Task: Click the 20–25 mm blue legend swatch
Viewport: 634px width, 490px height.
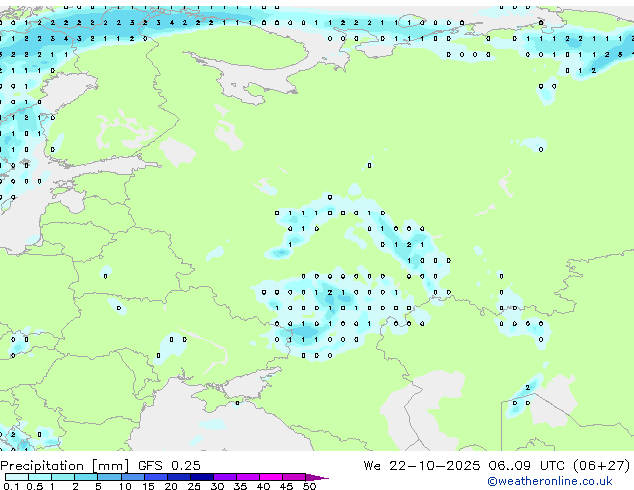Action: pos(178,477)
